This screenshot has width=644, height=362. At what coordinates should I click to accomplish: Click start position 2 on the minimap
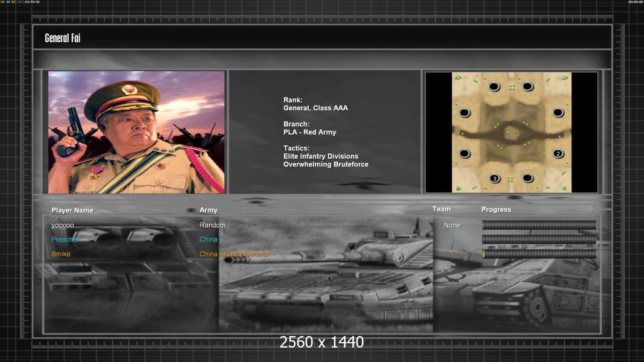[x=558, y=154]
